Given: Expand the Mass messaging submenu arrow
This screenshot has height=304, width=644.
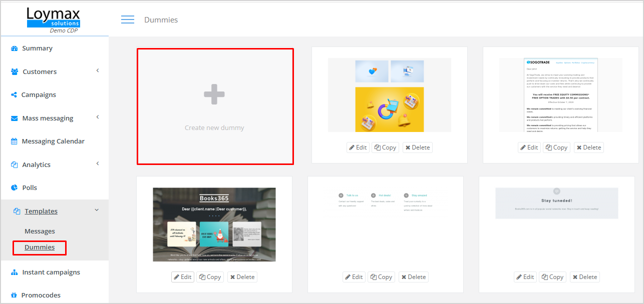Looking at the screenshot, I should (x=98, y=117).
